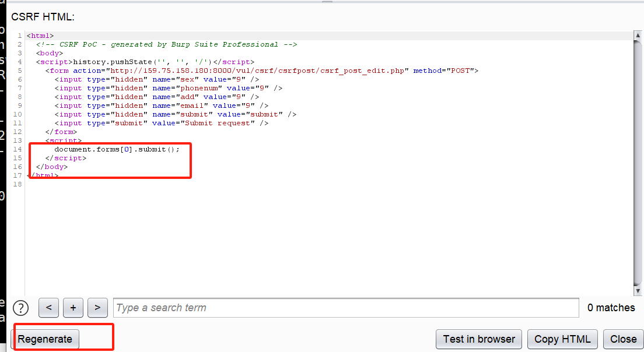Image resolution: width=644 pixels, height=352 pixels.
Task: Click the 'CSRF HTML:' heading
Action: pyautogui.click(x=43, y=17)
